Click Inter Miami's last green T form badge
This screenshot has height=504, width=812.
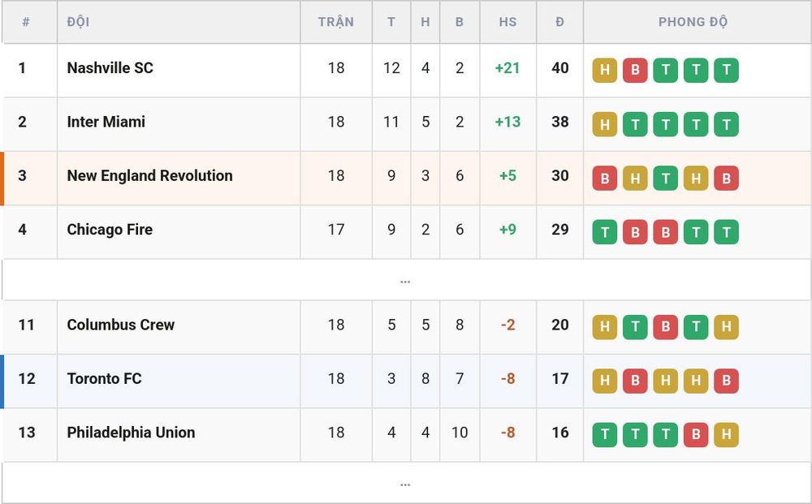pyautogui.click(x=726, y=124)
